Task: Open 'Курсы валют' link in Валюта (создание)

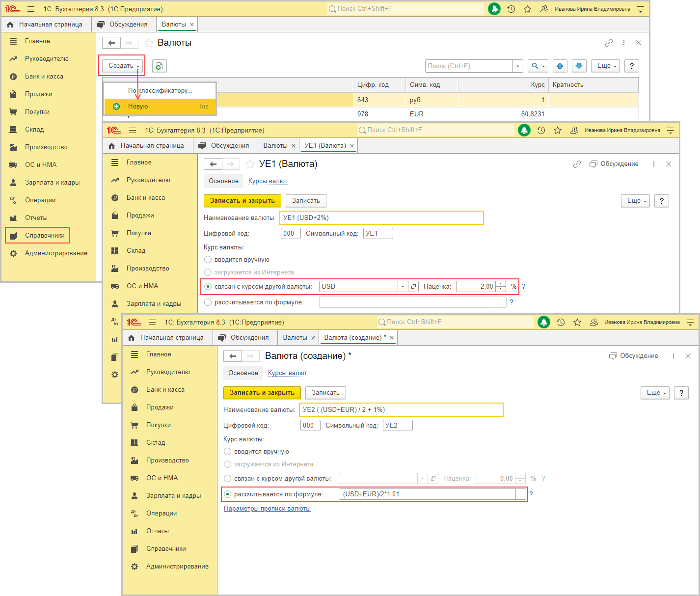Action: tap(287, 373)
